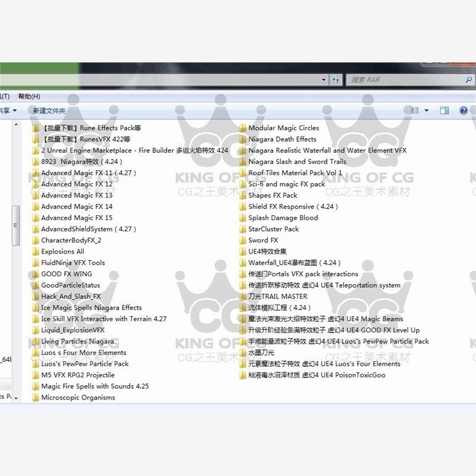Viewport: 476px width, 476px height.
Task: Select folder icon of FluidNinja VFX Tools
Action: click(x=36, y=263)
